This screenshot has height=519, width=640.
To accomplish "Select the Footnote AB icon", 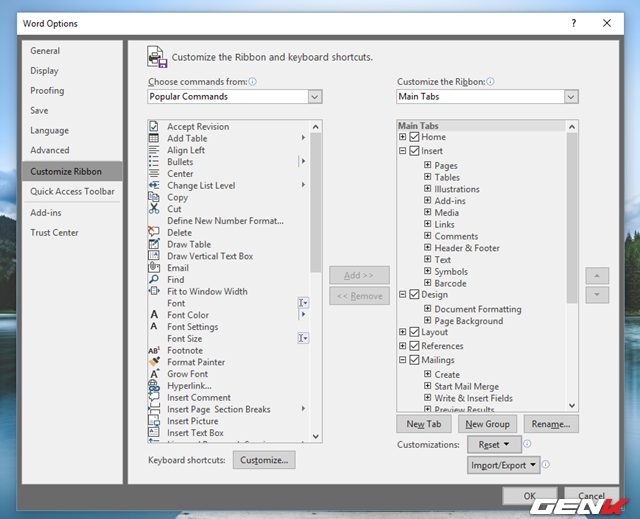I will (x=154, y=350).
